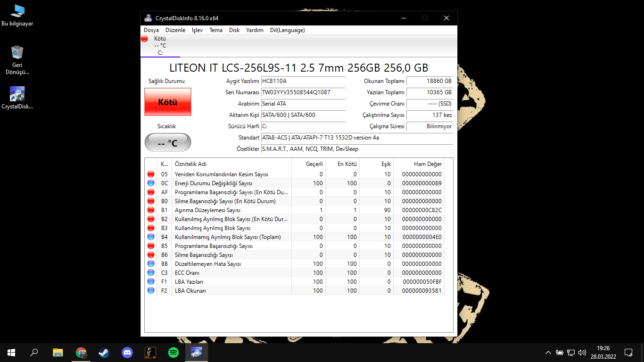Select the Enerji Durumu Değişikliği Sayısı row name
The image size is (644, 362).
[214, 183]
